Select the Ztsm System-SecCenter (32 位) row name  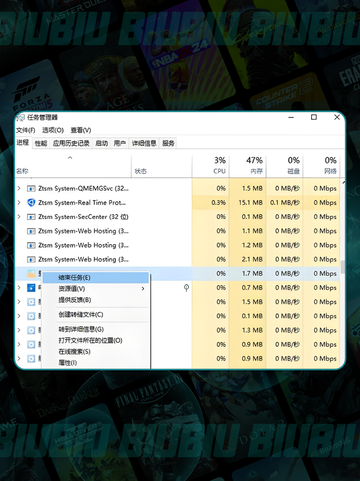tap(83, 217)
